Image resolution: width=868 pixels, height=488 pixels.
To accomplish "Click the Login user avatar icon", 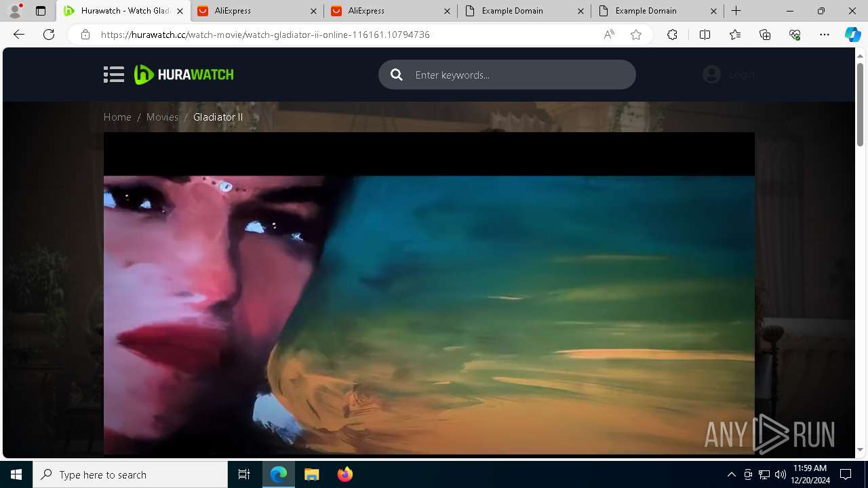I will tap(711, 75).
